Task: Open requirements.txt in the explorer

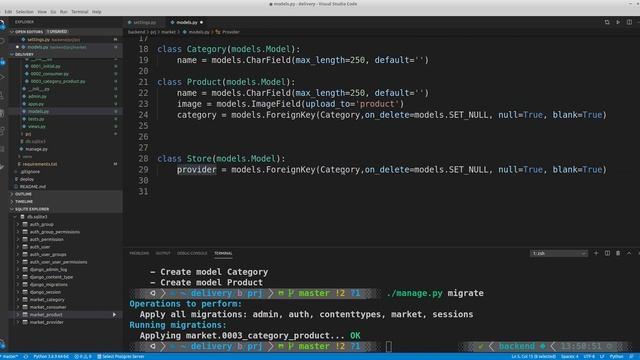Action: 40,164
